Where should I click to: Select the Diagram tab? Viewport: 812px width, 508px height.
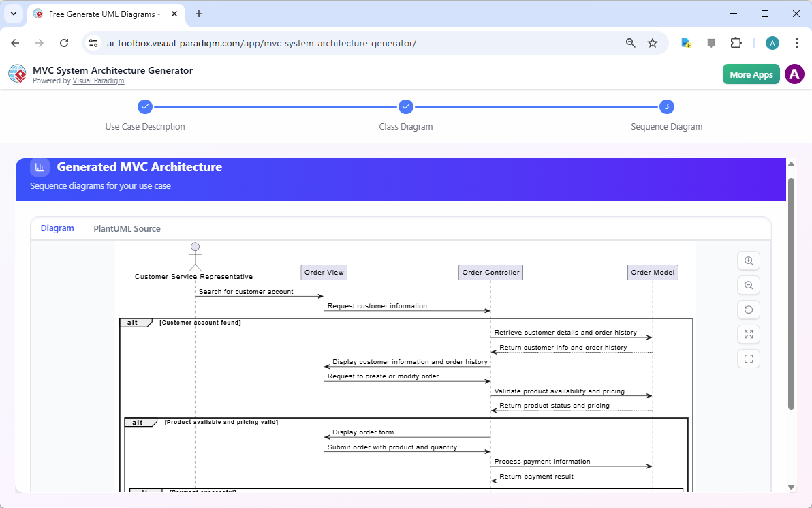click(57, 228)
